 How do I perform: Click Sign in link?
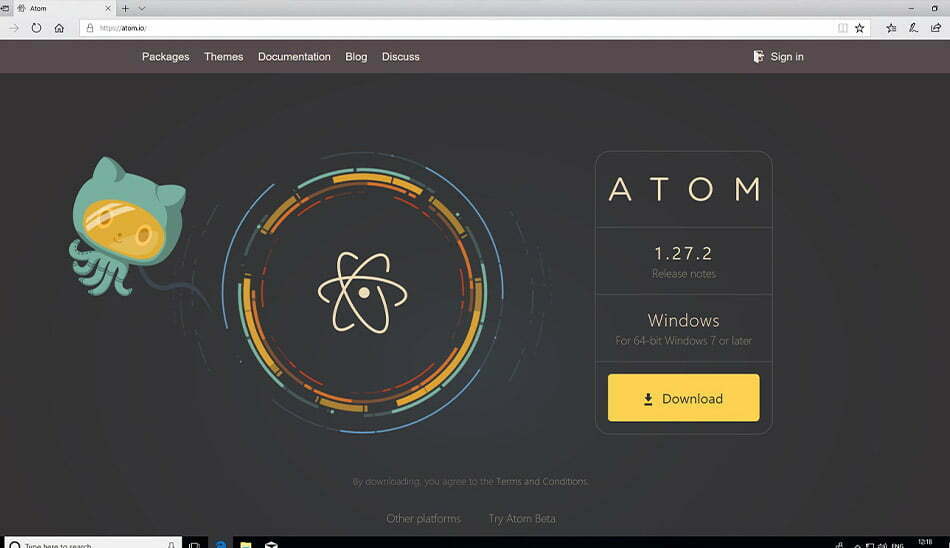(787, 56)
